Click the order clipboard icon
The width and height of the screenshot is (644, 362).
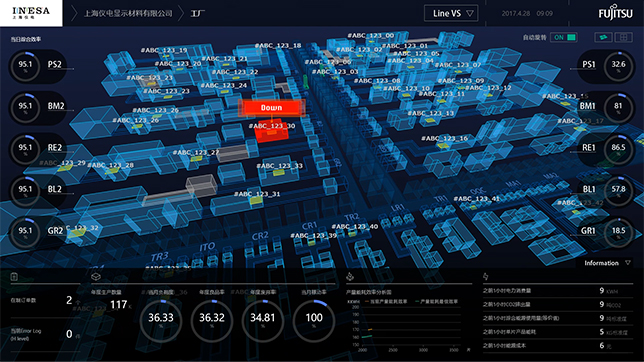(x=14, y=277)
